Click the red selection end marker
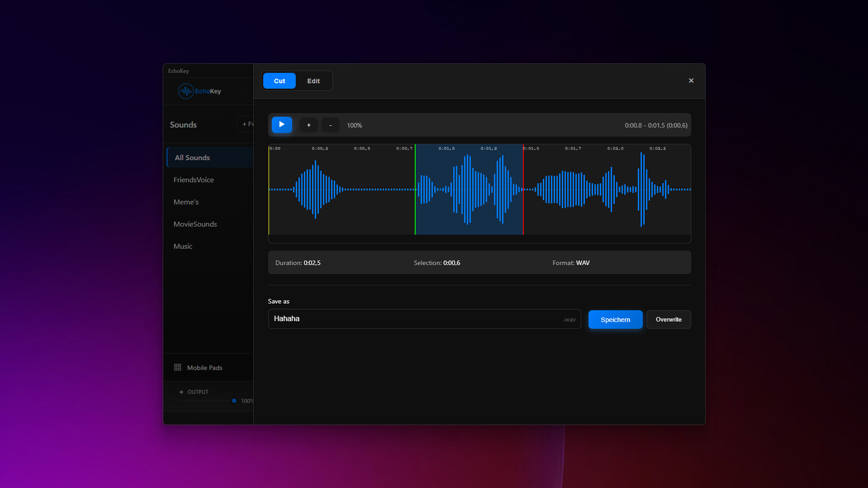The height and width of the screenshot is (488, 868). (523, 190)
